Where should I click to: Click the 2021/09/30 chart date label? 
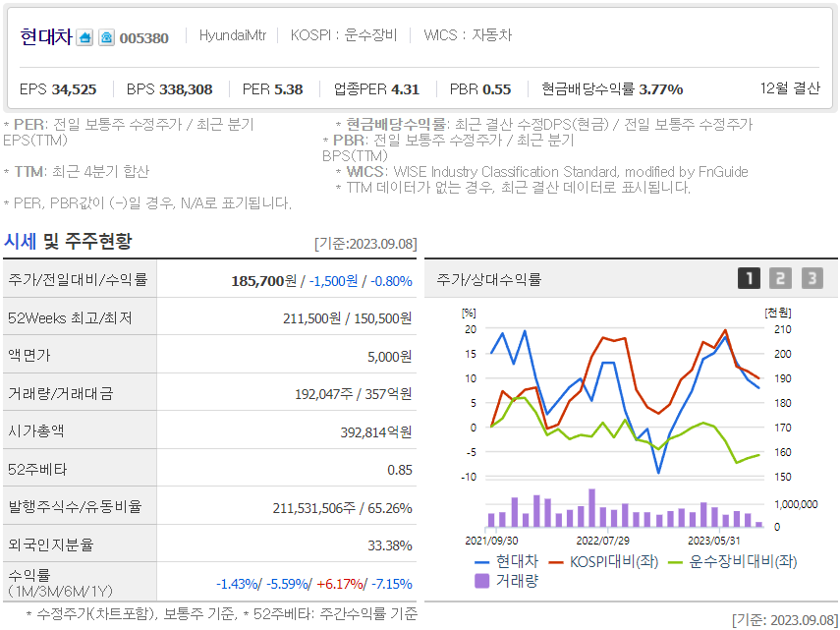click(x=491, y=541)
